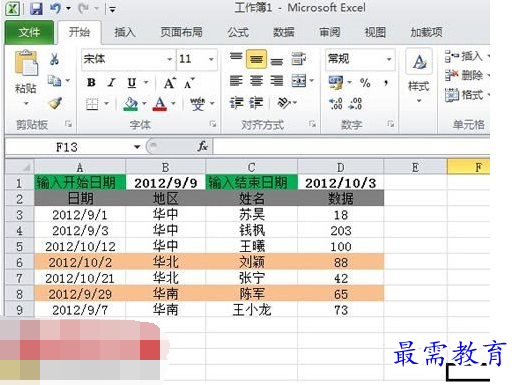Apply percent style format
Screen dimensions: 515x385
pos(365,83)
